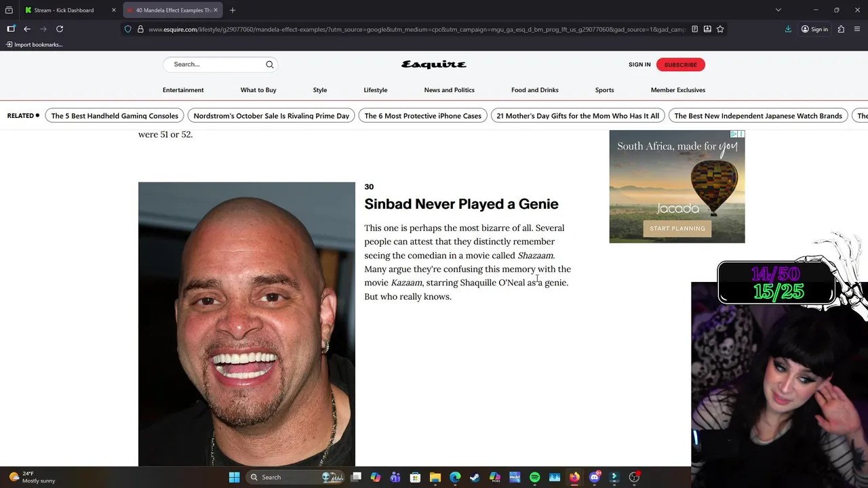
Task: Click the Import bookmarks button
Action: coord(34,45)
